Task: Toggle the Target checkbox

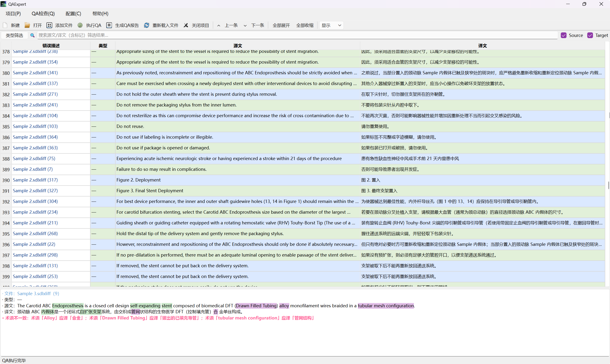Action: (590, 35)
